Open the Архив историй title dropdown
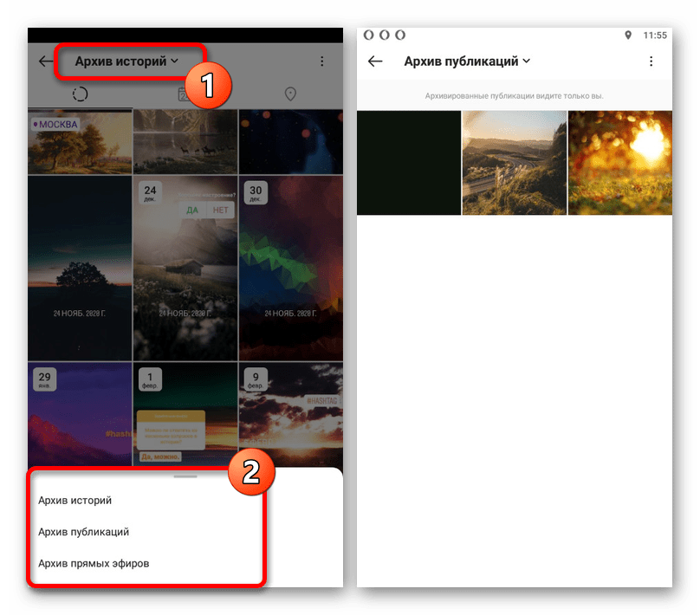700x615 pixels. point(126,61)
